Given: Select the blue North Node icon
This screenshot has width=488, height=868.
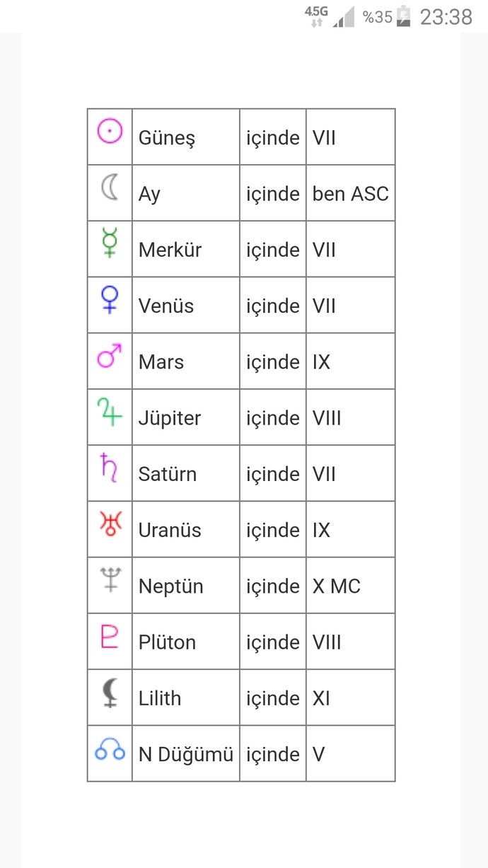Looking at the screenshot, I should tap(110, 750).
